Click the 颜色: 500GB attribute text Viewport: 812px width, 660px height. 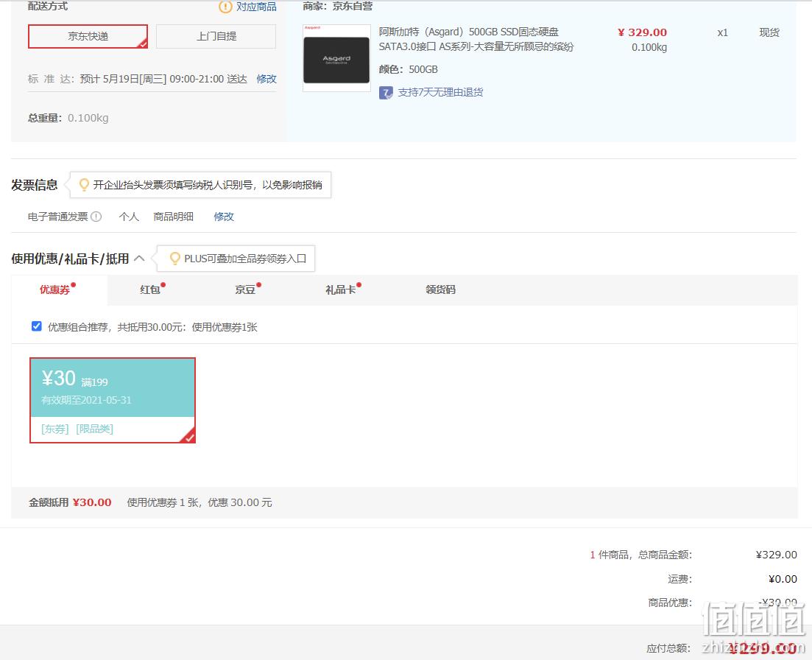point(408,69)
